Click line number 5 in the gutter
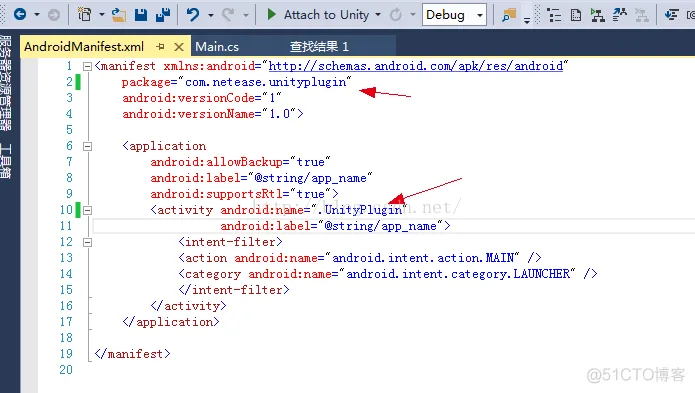The height and width of the screenshot is (393, 695). coord(69,130)
